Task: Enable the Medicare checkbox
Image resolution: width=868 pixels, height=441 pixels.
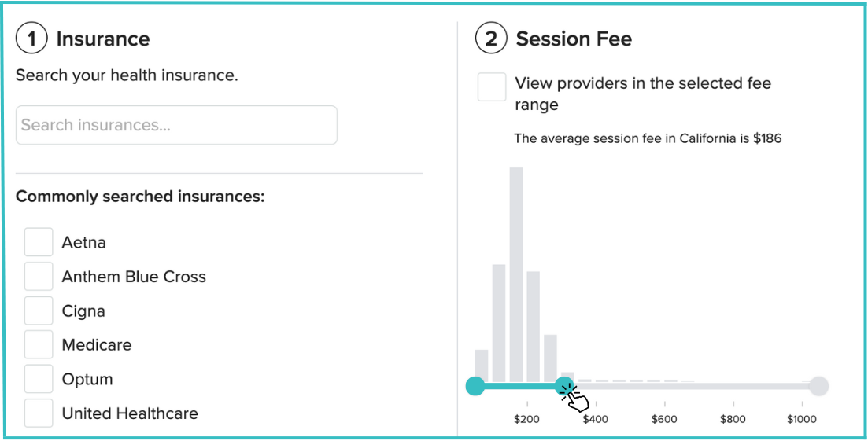Action: tap(39, 345)
